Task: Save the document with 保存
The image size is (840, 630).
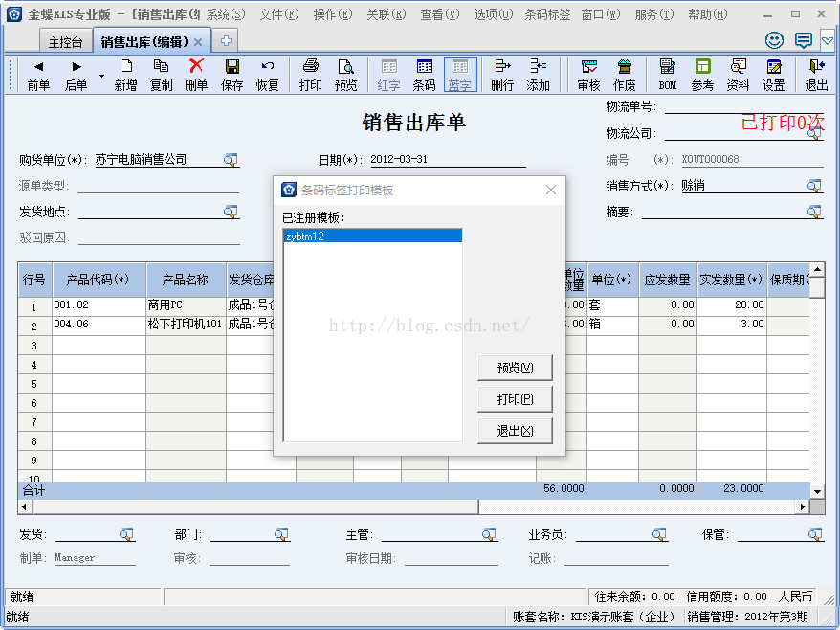Action: point(232,75)
